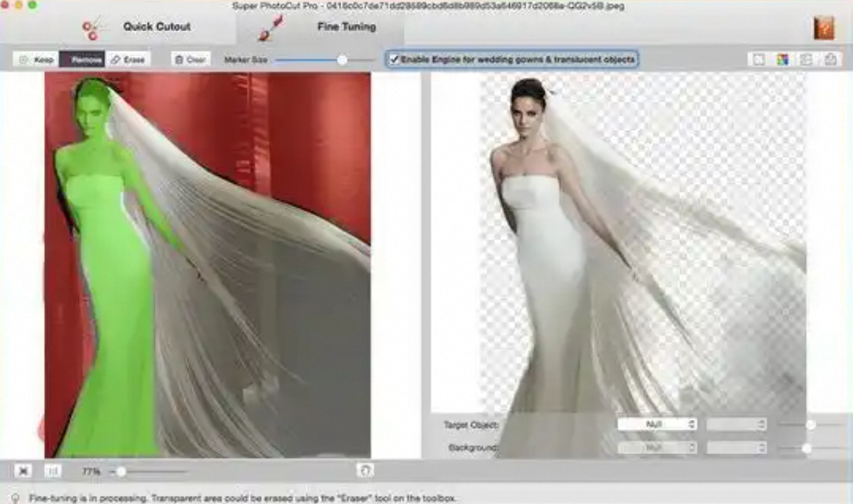The image size is (853, 504).
Task: Open the Background first dropdown
Action: tap(657, 448)
